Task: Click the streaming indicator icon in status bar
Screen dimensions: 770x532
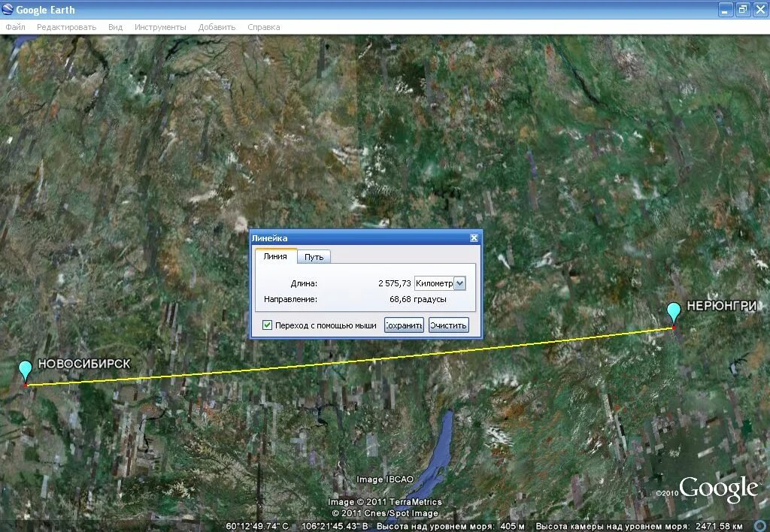Action: 761,526
